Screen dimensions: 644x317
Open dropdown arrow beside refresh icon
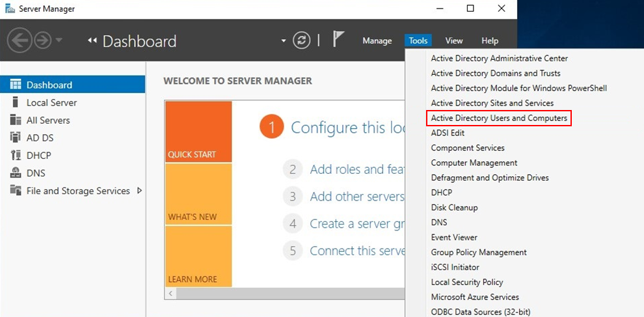coord(284,41)
